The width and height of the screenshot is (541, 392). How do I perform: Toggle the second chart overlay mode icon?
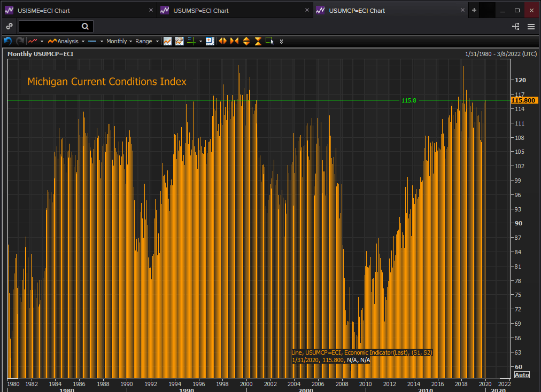point(180,41)
